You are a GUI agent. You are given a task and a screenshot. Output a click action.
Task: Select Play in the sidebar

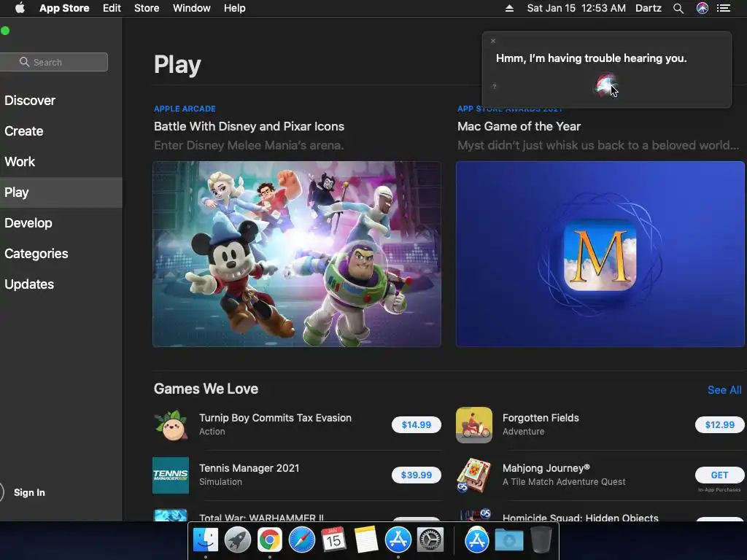[61, 192]
